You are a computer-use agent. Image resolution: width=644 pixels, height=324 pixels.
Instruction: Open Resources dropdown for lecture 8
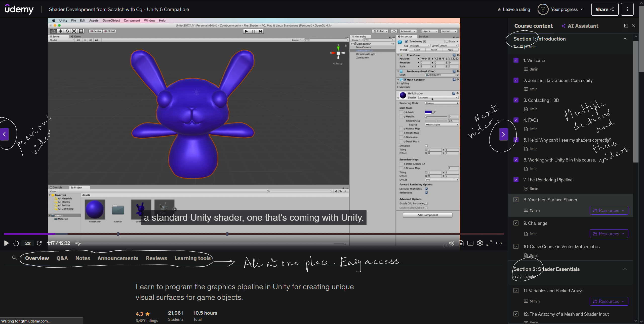(609, 210)
